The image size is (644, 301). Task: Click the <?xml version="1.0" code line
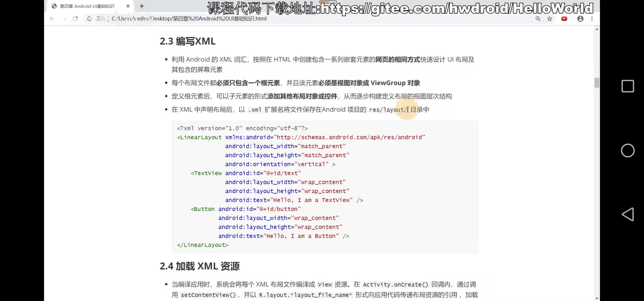243,128
